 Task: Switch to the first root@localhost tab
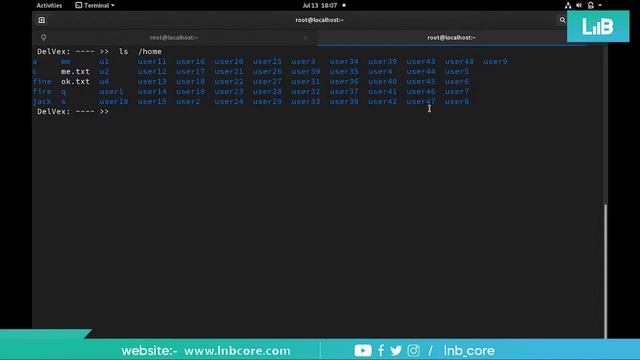(x=174, y=38)
